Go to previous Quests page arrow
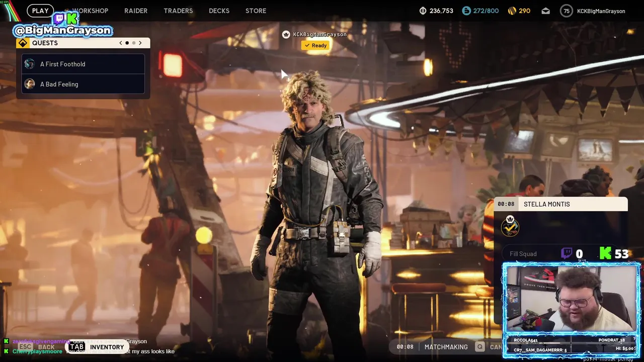Image resolution: width=644 pixels, height=362 pixels. (x=121, y=43)
